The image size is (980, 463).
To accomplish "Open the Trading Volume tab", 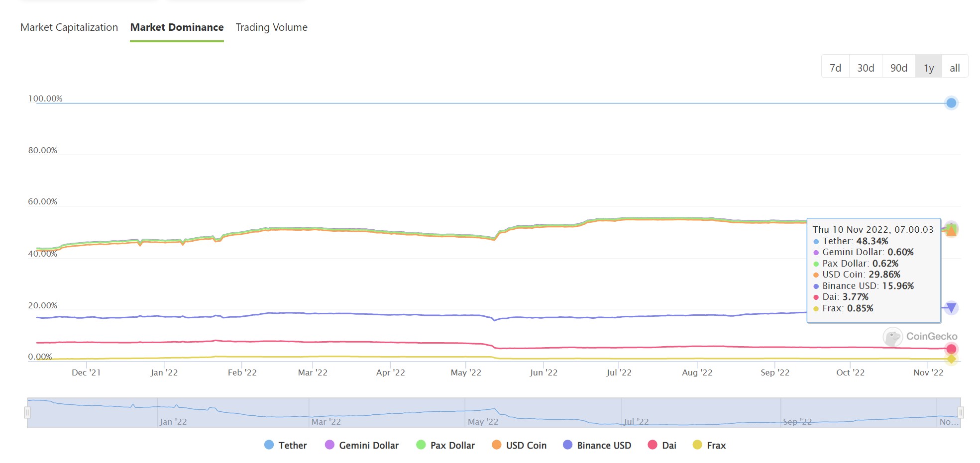I will [x=271, y=27].
